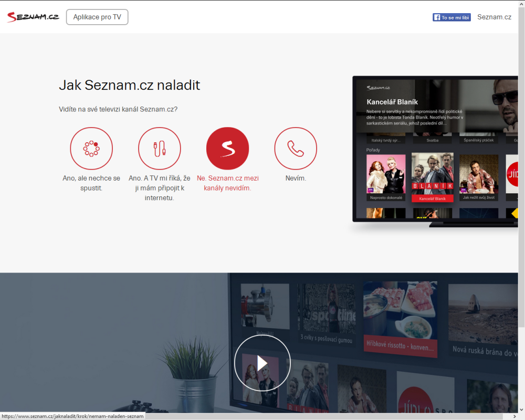The height and width of the screenshot is (420, 525).
Task: Click the 'Jak Seznam.cz naladit' heading
Action: 129,85
